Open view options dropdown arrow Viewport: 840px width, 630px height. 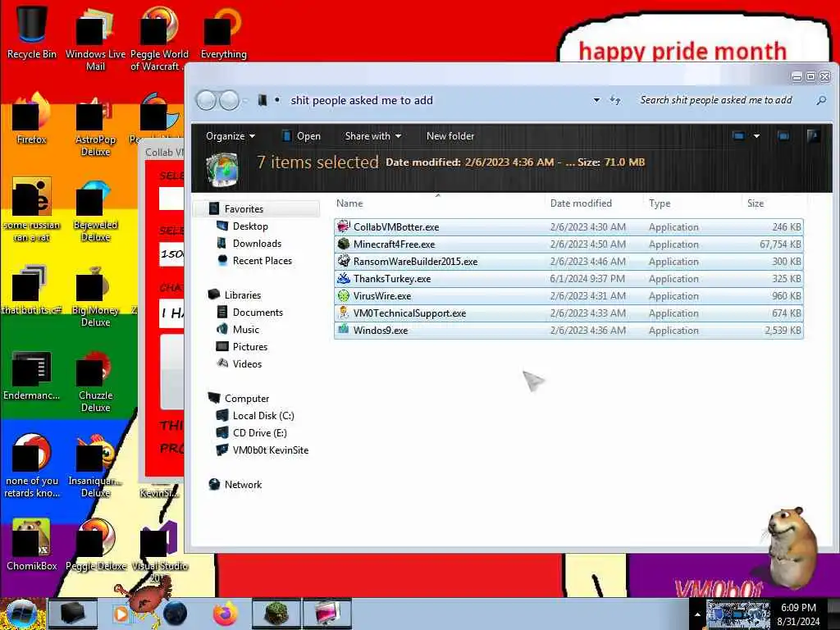pyautogui.click(x=756, y=136)
